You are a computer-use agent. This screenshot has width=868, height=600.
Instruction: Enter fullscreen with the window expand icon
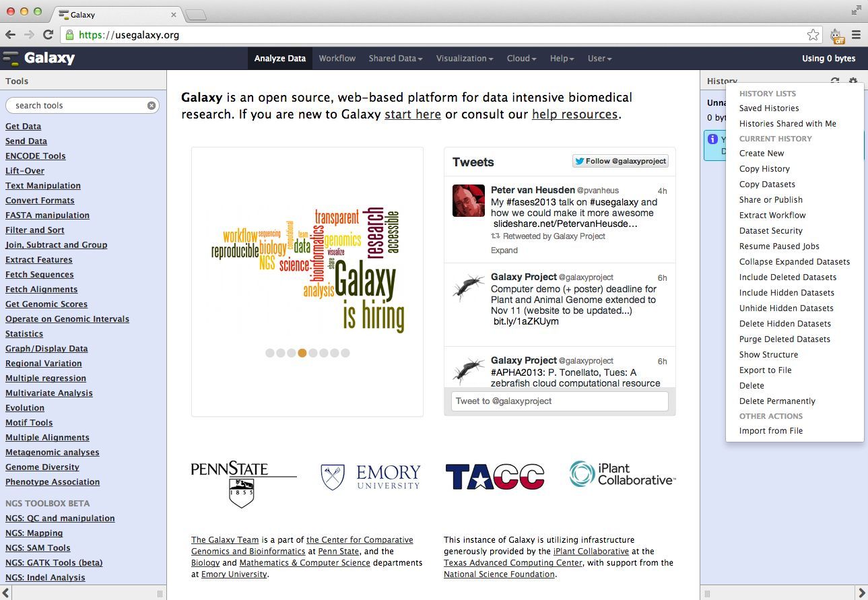857,9
